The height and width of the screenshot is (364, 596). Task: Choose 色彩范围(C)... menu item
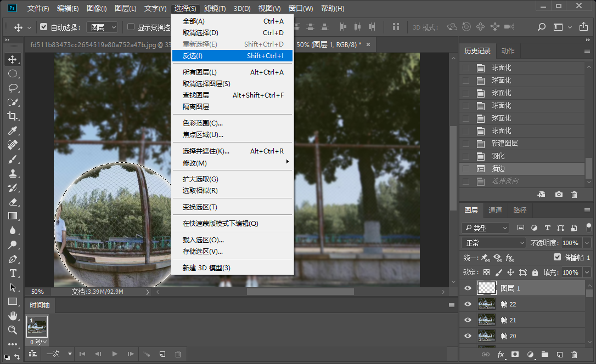[x=233, y=123]
